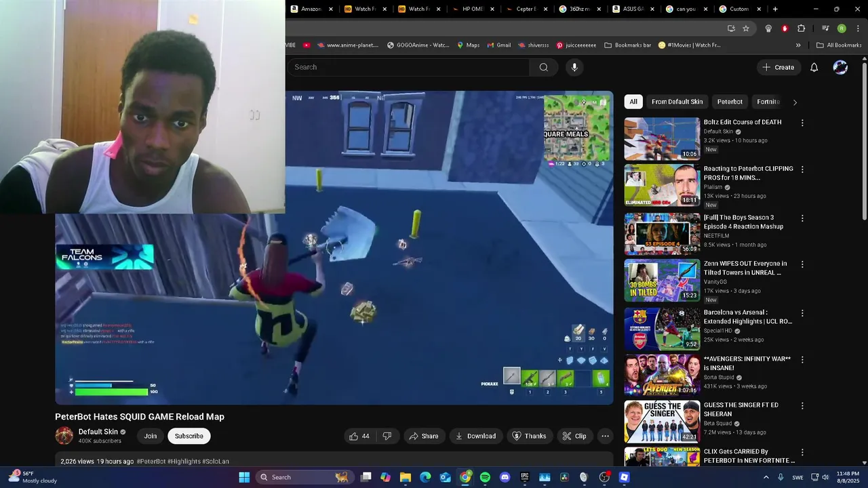
Task: Click the Join membership button
Action: [151, 436]
